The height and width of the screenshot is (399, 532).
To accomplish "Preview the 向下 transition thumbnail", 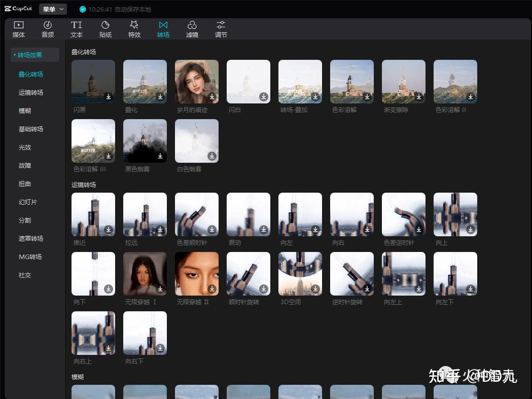I will pos(93,274).
